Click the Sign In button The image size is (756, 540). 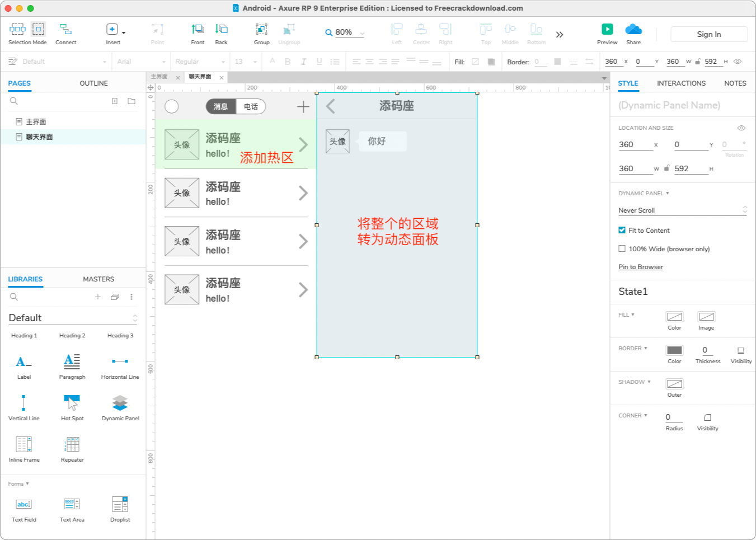709,34
